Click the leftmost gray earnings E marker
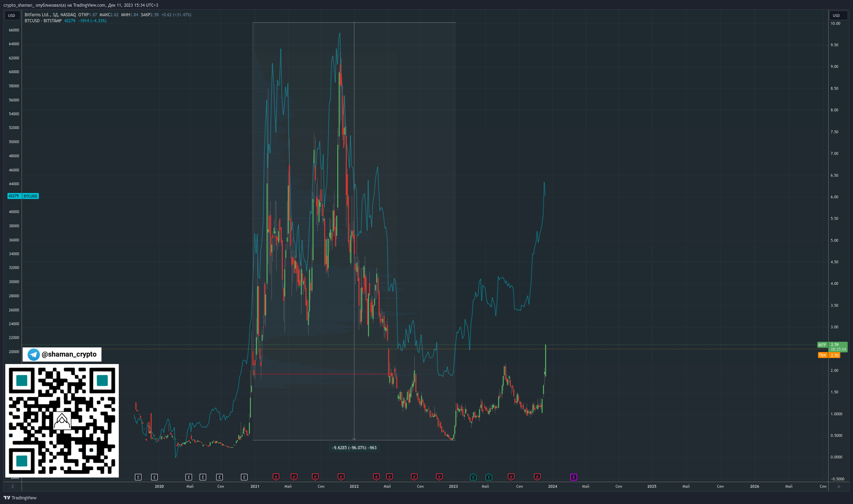This screenshot has width=853, height=504. 138,477
